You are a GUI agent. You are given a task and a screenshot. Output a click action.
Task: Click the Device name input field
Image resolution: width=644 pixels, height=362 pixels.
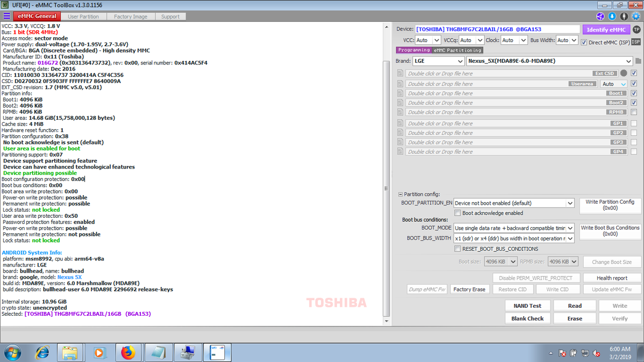tap(498, 29)
